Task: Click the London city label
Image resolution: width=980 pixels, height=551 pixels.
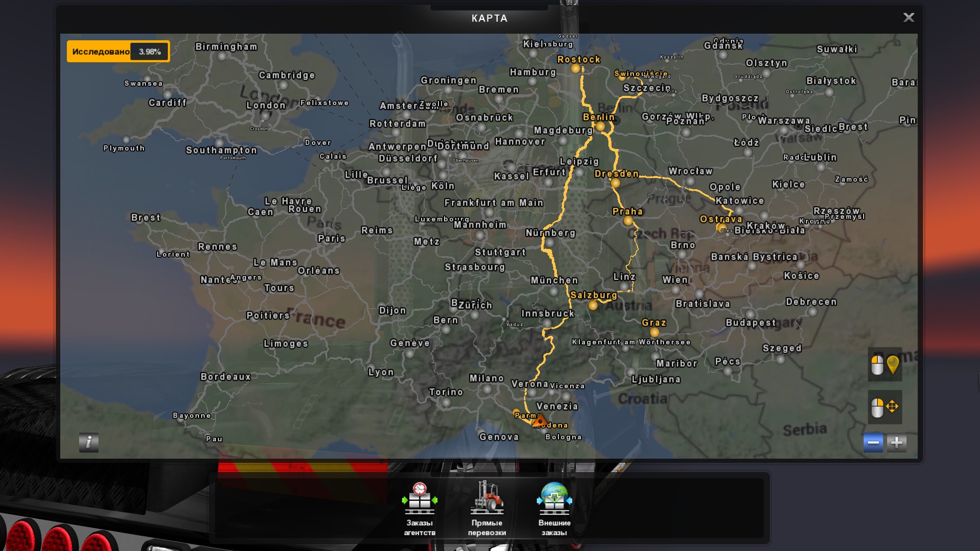Action: coord(266,106)
